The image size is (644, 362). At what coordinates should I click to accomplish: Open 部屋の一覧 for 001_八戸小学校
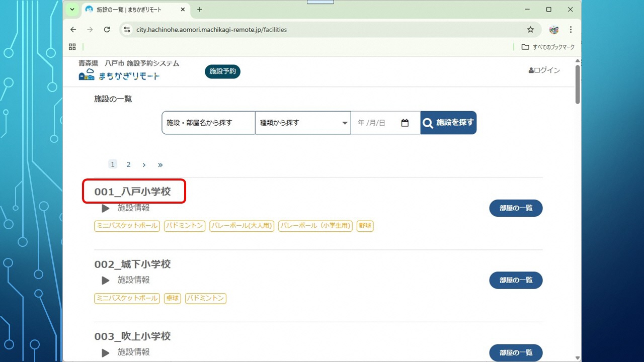tap(516, 208)
